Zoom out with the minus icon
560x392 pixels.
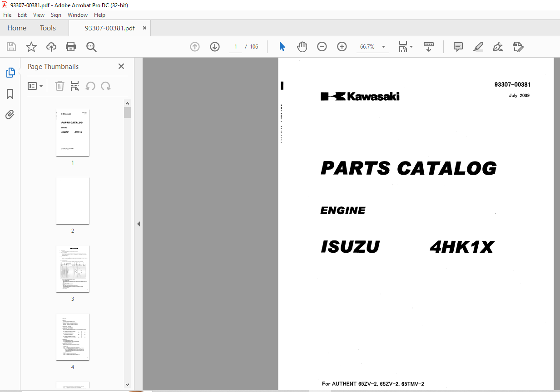click(322, 47)
